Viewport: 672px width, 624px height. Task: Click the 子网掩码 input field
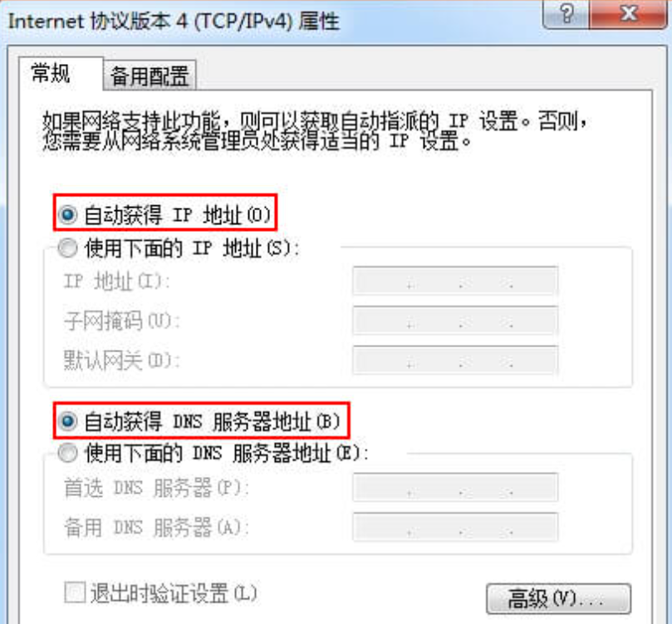[x=455, y=320]
